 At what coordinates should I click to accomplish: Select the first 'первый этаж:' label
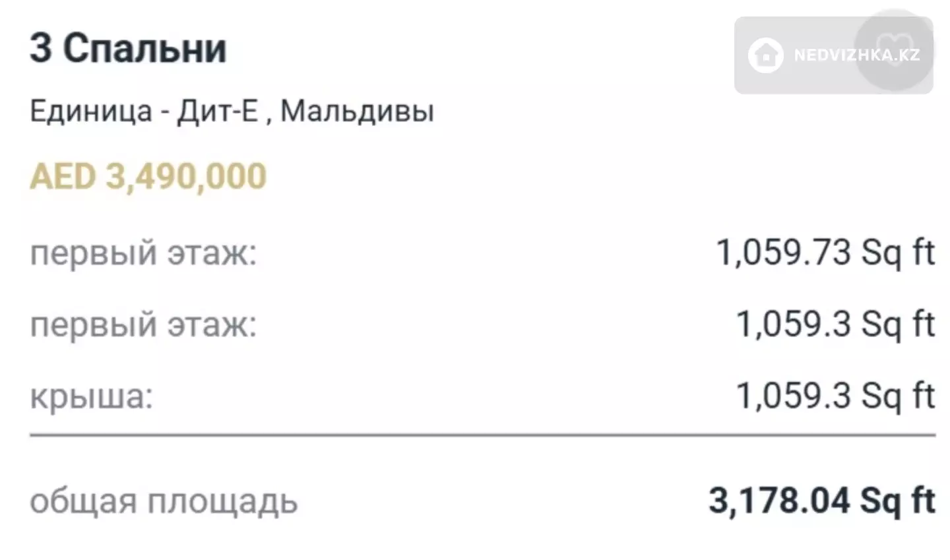point(143,254)
